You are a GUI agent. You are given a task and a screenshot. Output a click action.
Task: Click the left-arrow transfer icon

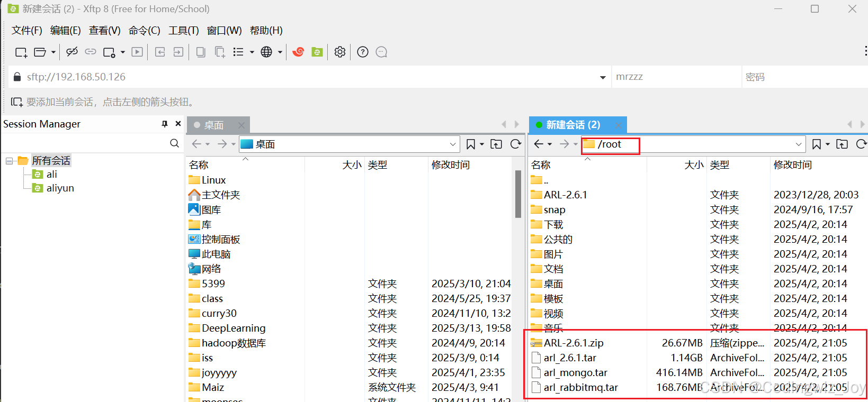(160, 52)
